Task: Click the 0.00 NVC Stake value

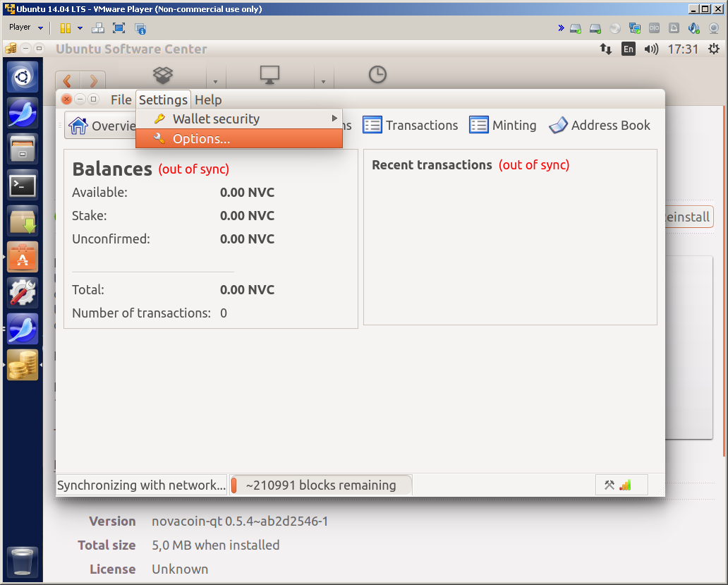Action: pos(247,215)
